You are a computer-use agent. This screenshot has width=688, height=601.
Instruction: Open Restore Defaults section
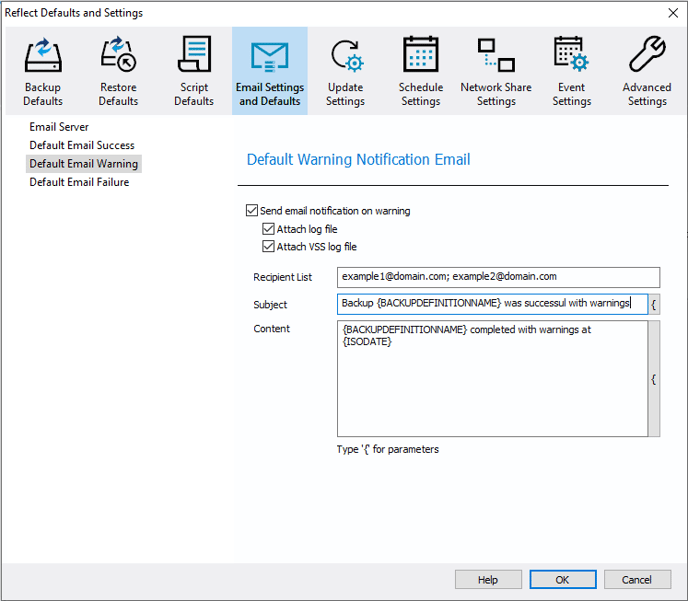(118, 71)
